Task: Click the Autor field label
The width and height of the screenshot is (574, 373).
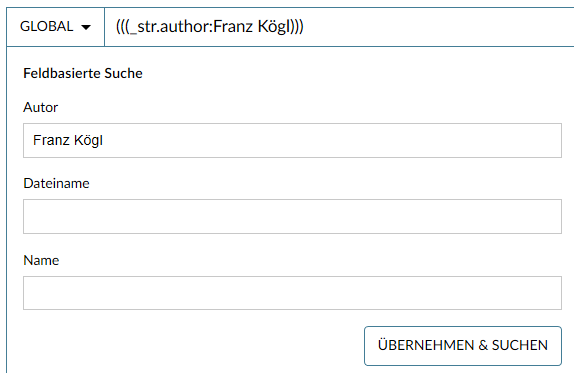Action: [x=41, y=107]
